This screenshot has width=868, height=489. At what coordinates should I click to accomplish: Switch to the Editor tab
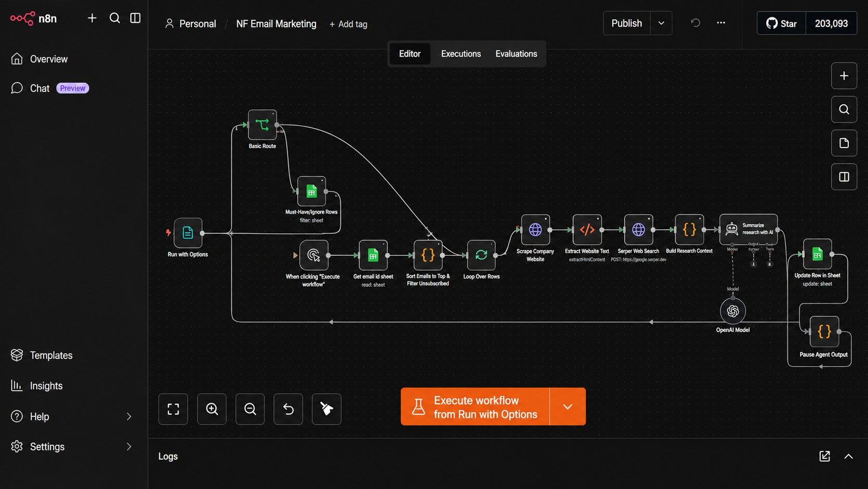pyautogui.click(x=410, y=54)
